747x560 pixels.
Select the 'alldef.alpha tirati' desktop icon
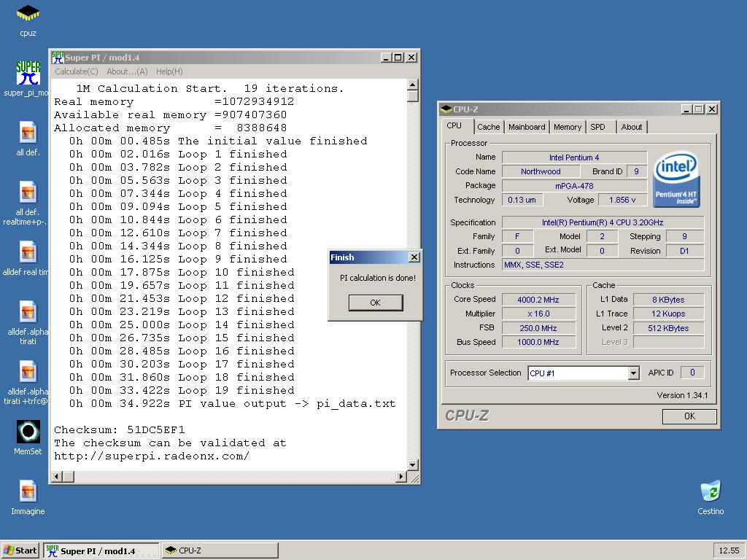[x=28, y=323]
